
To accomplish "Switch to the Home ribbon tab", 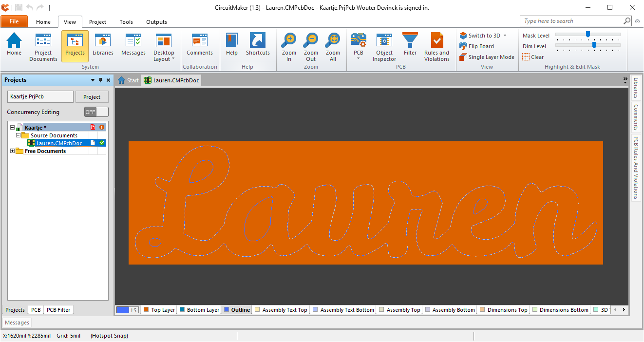I will point(43,22).
